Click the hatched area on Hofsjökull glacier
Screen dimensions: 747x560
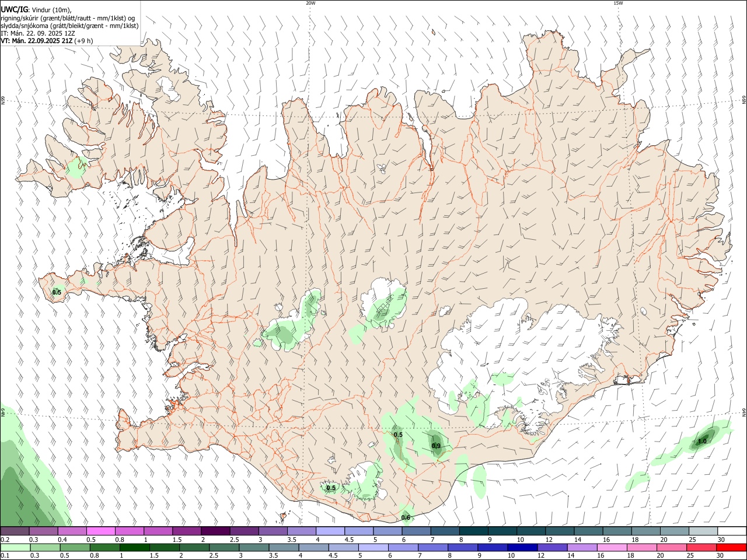point(385,307)
